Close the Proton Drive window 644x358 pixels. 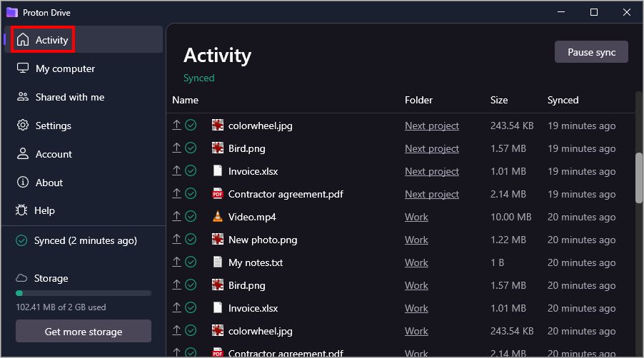[627, 12]
